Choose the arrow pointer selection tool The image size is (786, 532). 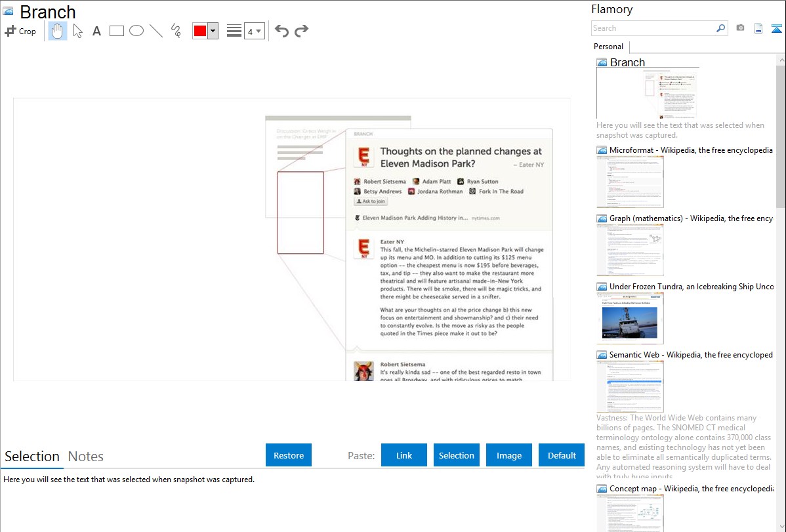[77, 31]
